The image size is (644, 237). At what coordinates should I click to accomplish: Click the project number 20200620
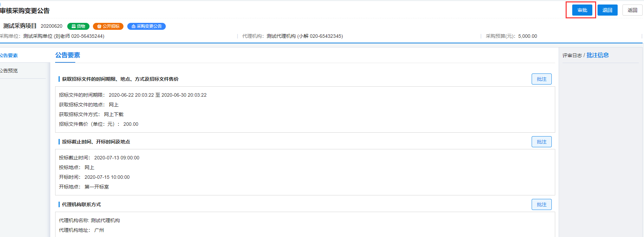coord(52,26)
